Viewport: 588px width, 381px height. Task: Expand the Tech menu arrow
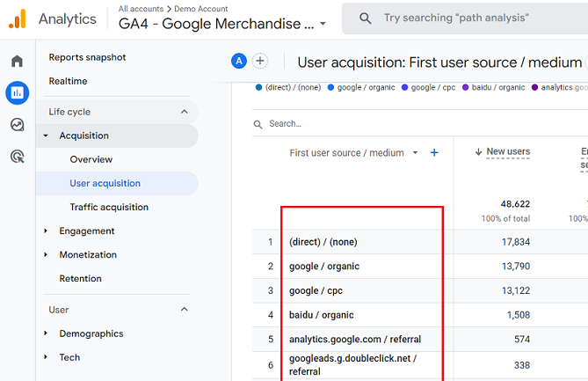point(46,357)
